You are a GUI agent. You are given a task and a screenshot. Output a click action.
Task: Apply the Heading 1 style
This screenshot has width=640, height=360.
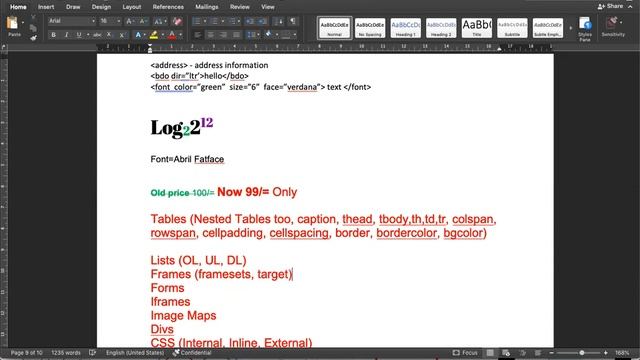(405, 28)
